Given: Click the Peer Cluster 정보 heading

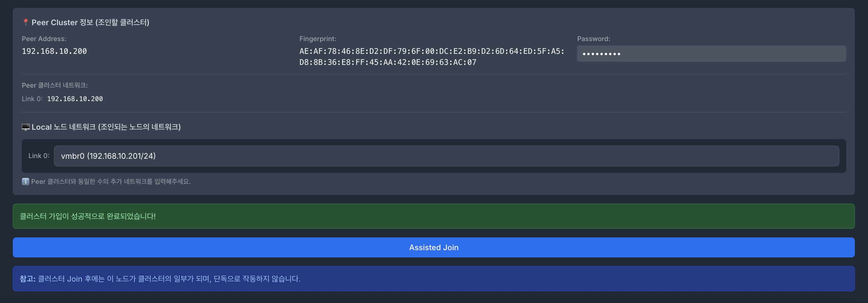Looking at the screenshot, I should click(x=91, y=22).
